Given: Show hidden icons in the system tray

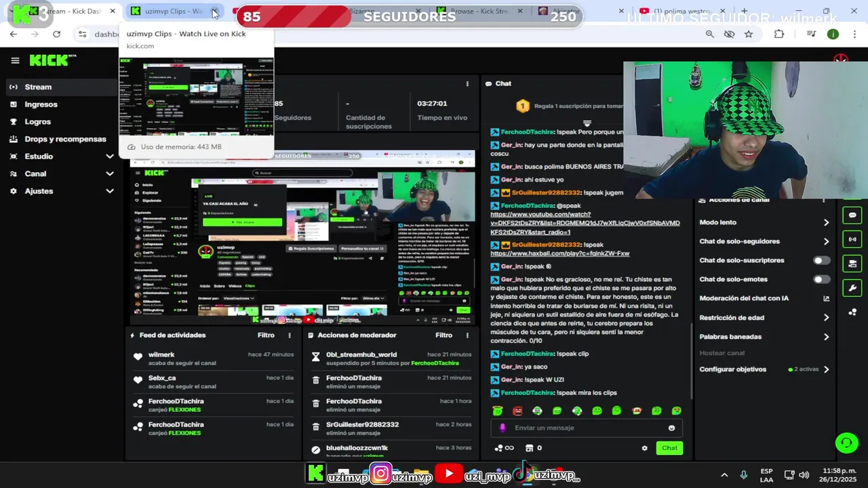Looking at the screenshot, I should click(724, 475).
